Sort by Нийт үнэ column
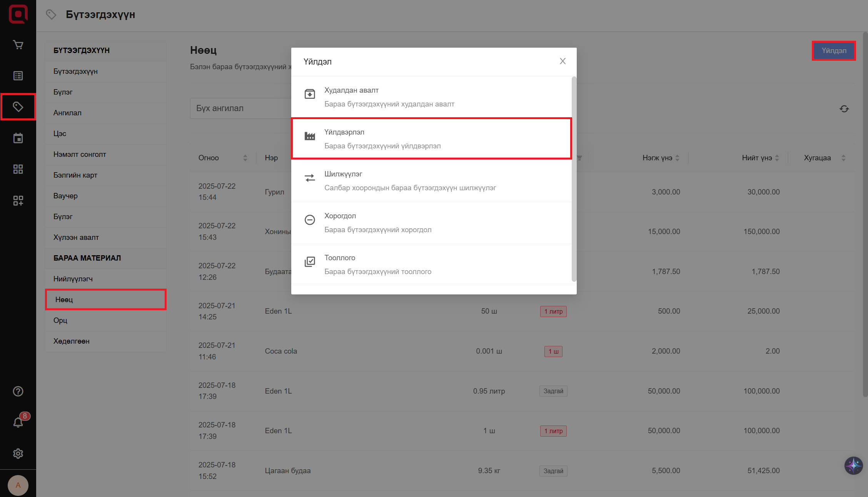 pyautogui.click(x=777, y=158)
